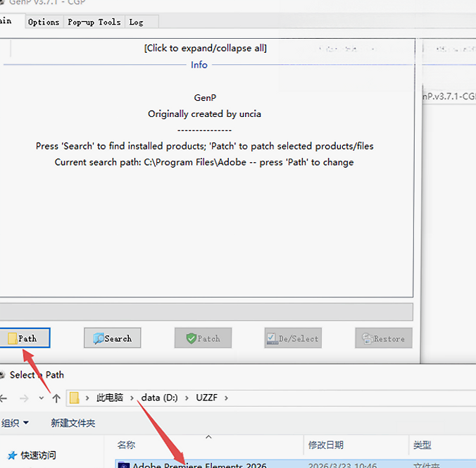Go up one folder level
The height and width of the screenshot is (468, 476).
click(56, 398)
